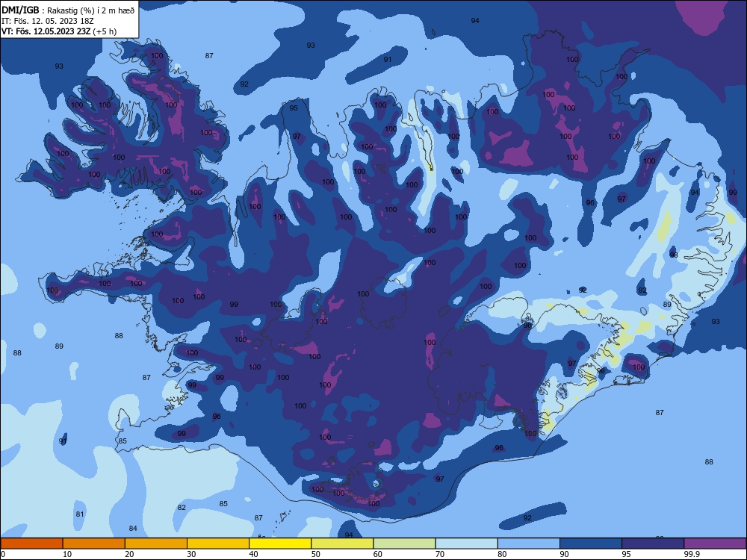747x560 pixels.
Task: Click the legend tick label 60
Action: pos(378,554)
